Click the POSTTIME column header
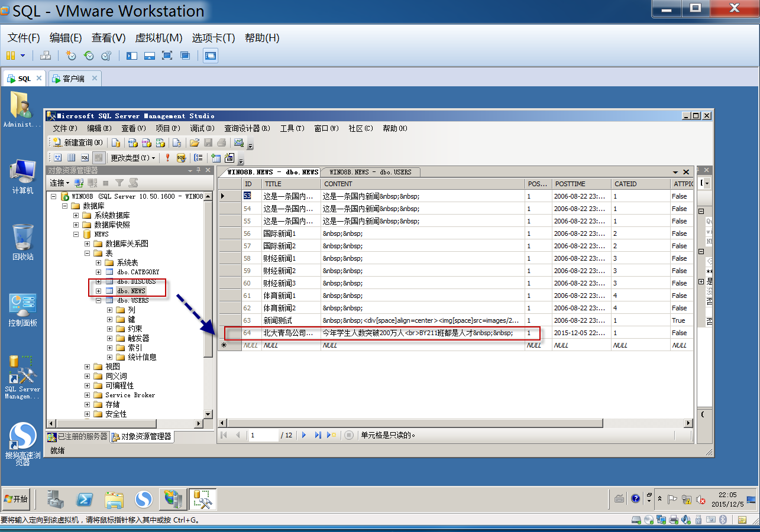Viewport: 760px width, 532px height. tap(582, 184)
